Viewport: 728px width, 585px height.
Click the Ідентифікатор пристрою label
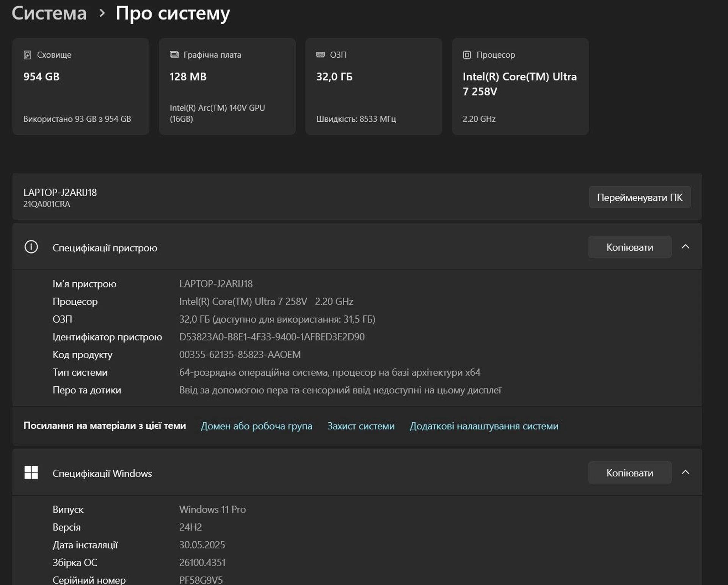tap(107, 337)
